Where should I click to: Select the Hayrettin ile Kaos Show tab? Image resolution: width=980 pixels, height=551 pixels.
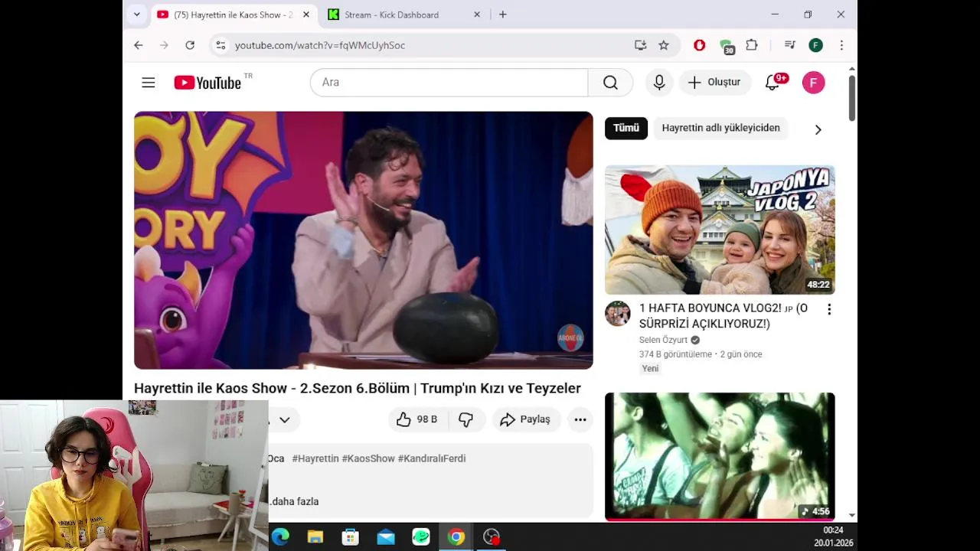[x=233, y=15]
